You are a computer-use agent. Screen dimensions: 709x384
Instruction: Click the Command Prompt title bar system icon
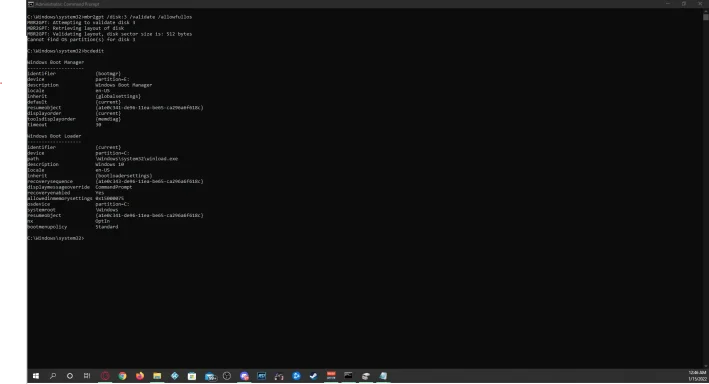pyautogui.click(x=31, y=4)
